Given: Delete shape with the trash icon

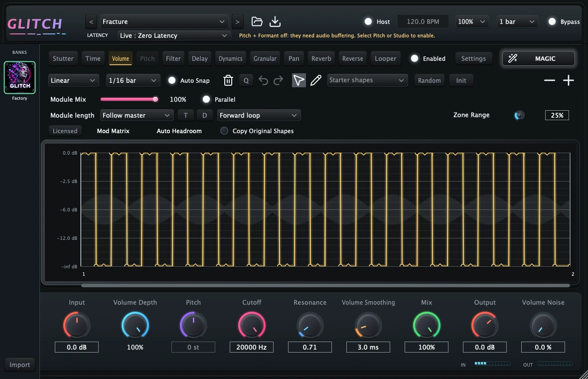Looking at the screenshot, I should 228,80.
